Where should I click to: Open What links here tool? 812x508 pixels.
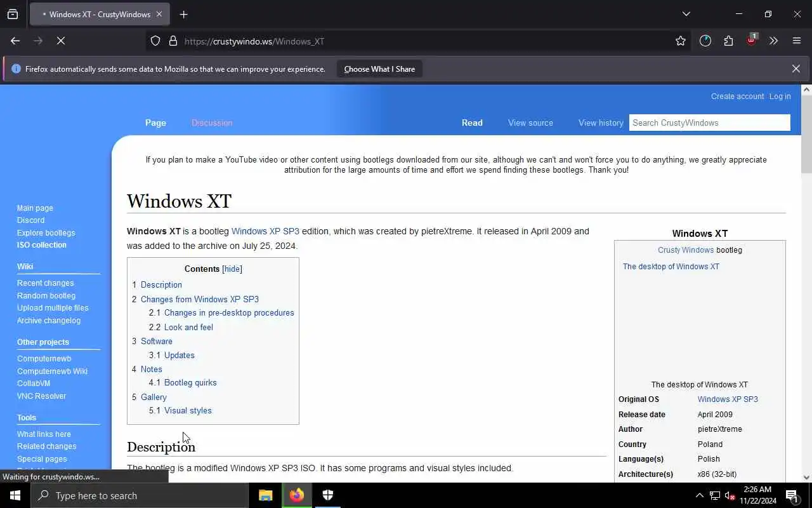44,434
